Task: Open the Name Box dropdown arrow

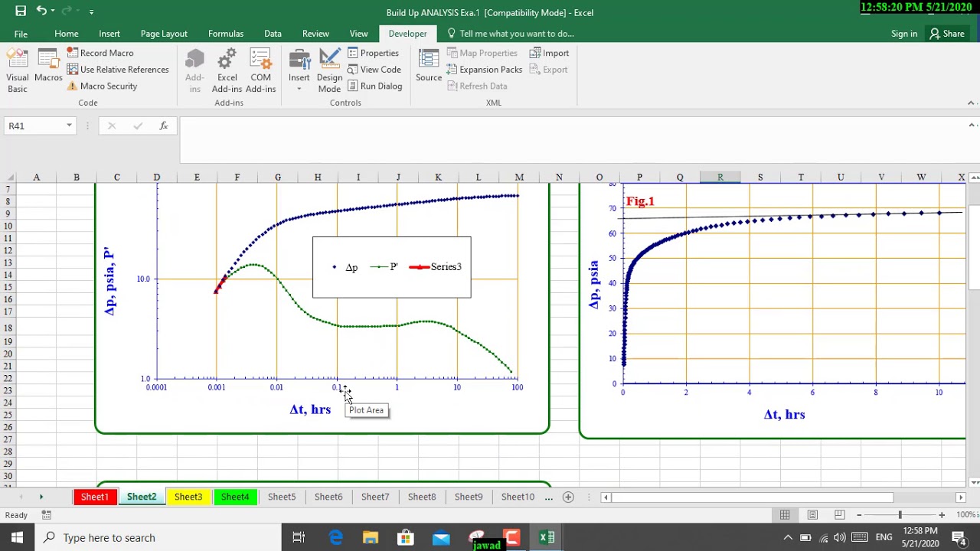Action: (x=69, y=126)
